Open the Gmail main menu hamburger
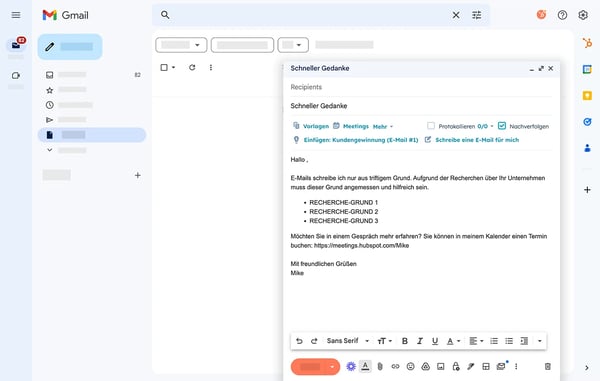Image resolution: width=600 pixels, height=381 pixels. [16, 15]
